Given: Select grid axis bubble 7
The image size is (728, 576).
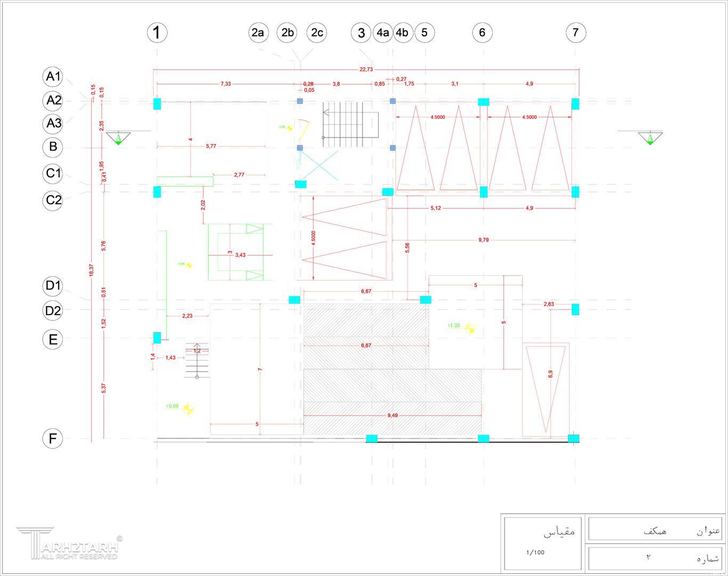Looking at the screenshot, I should click(575, 33).
